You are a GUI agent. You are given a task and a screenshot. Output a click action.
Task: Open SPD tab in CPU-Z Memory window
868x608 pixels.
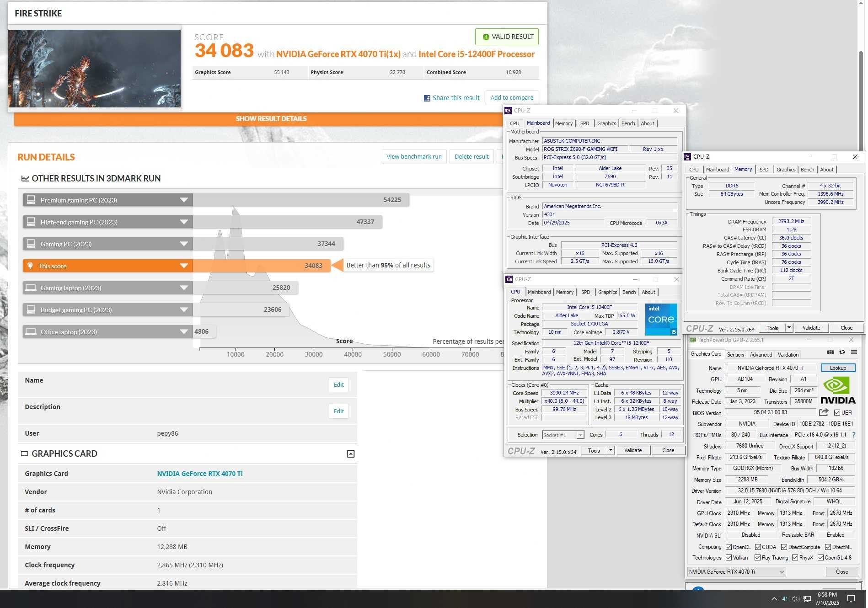(764, 170)
